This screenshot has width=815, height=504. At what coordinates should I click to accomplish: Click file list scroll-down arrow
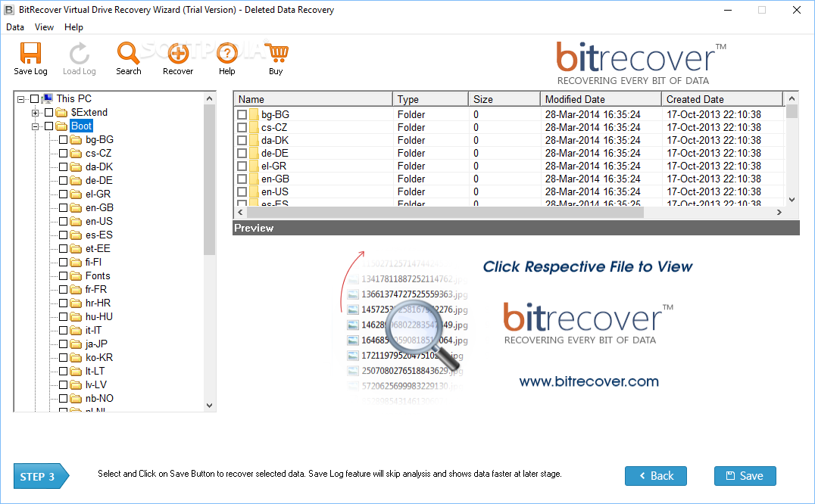(x=792, y=199)
